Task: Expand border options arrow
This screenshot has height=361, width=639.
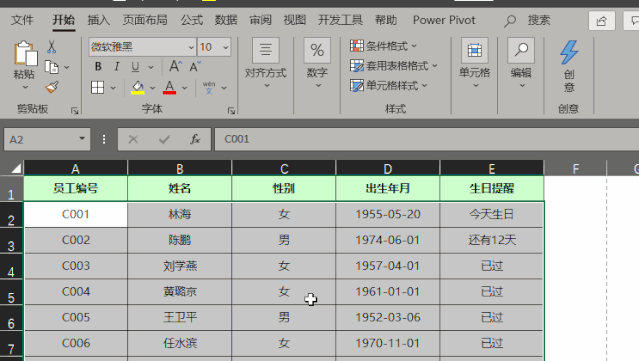Action: click(x=113, y=88)
